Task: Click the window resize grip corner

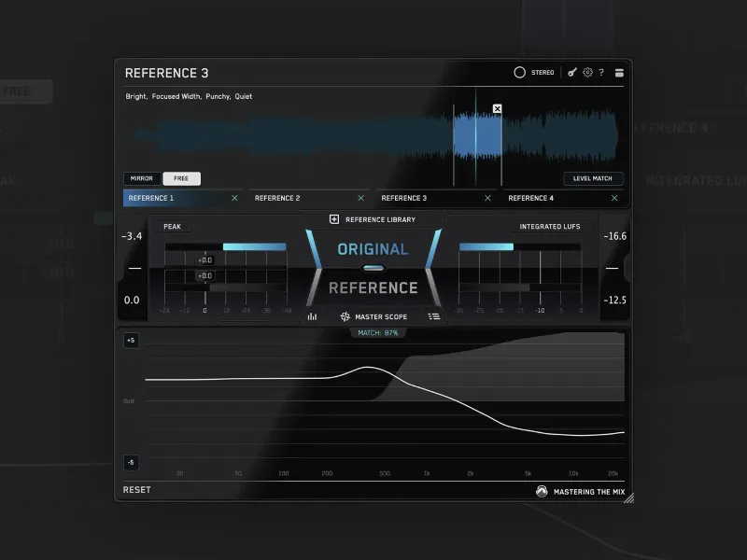Action: pyautogui.click(x=628, y=497)
